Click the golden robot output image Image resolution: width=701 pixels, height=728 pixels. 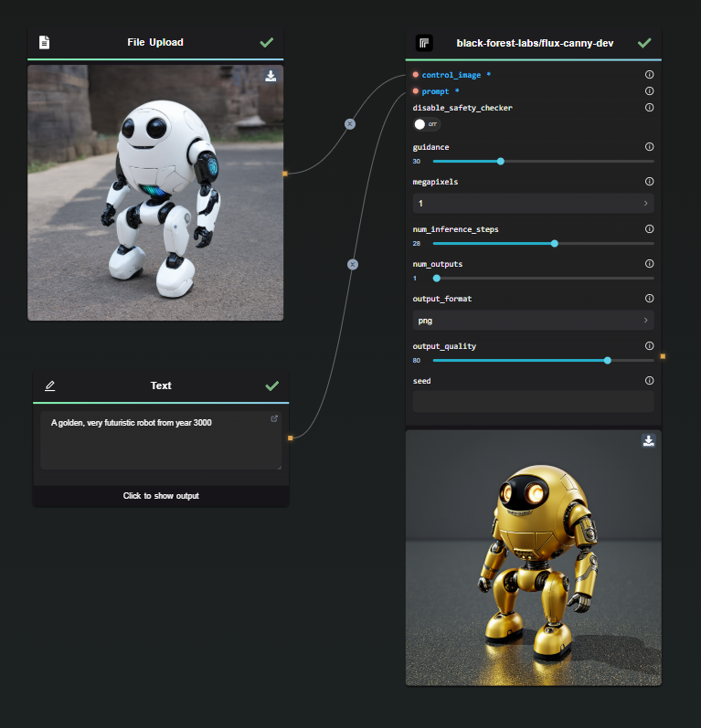(534, 557)
